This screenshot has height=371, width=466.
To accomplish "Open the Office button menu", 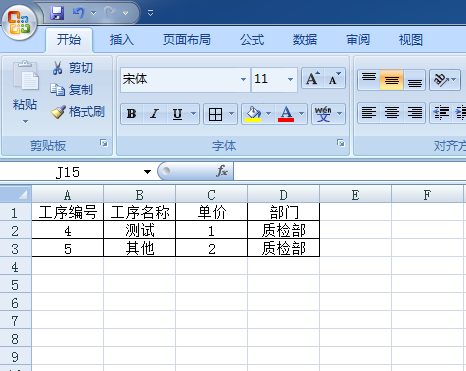I will 19,22.
